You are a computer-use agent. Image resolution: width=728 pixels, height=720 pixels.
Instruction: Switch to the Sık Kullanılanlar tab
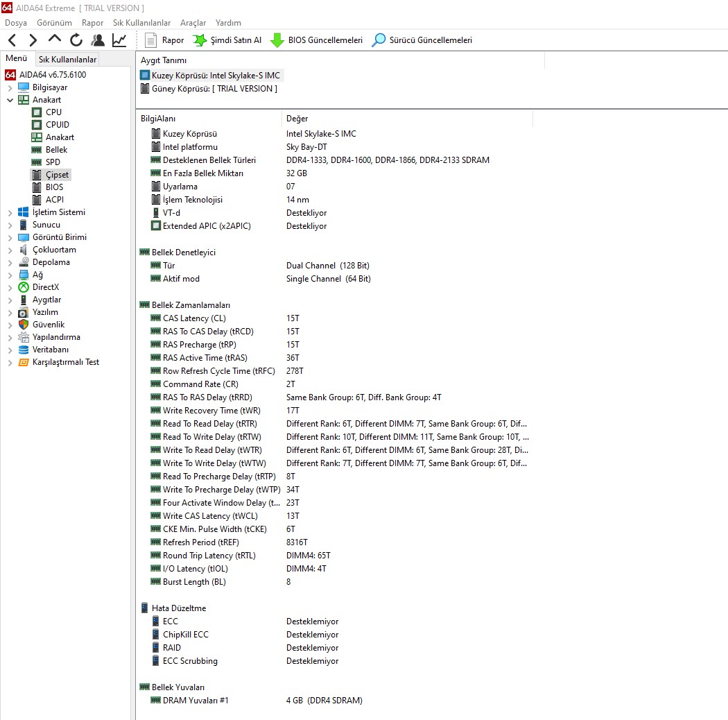click(x=67, y=60)
